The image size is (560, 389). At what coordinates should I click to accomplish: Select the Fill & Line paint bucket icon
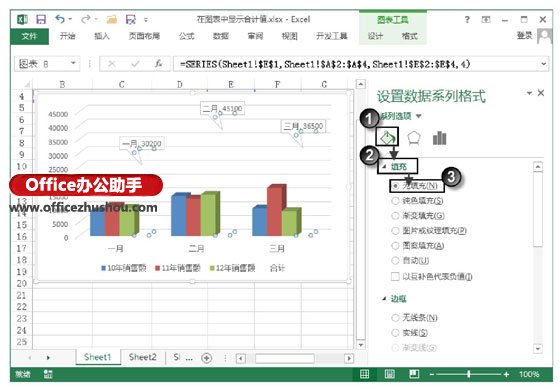387,137
